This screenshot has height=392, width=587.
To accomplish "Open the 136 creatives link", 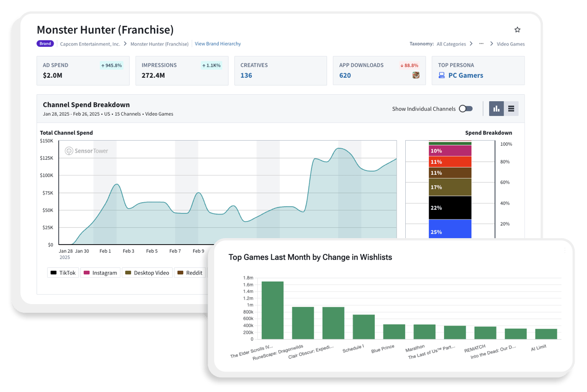I will click(246, 76).
